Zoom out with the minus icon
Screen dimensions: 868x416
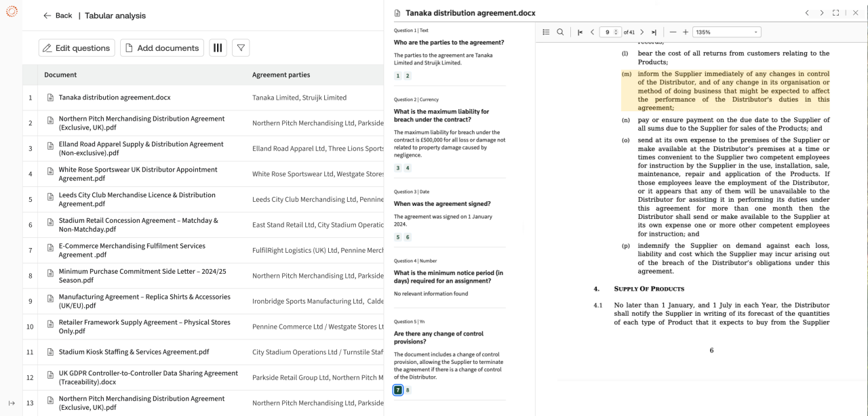(x=673, y=32)
